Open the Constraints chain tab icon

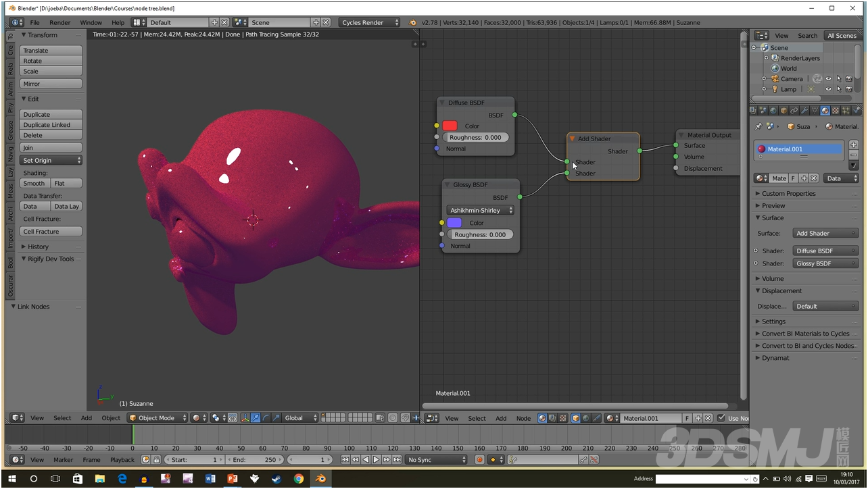[794, 111]
